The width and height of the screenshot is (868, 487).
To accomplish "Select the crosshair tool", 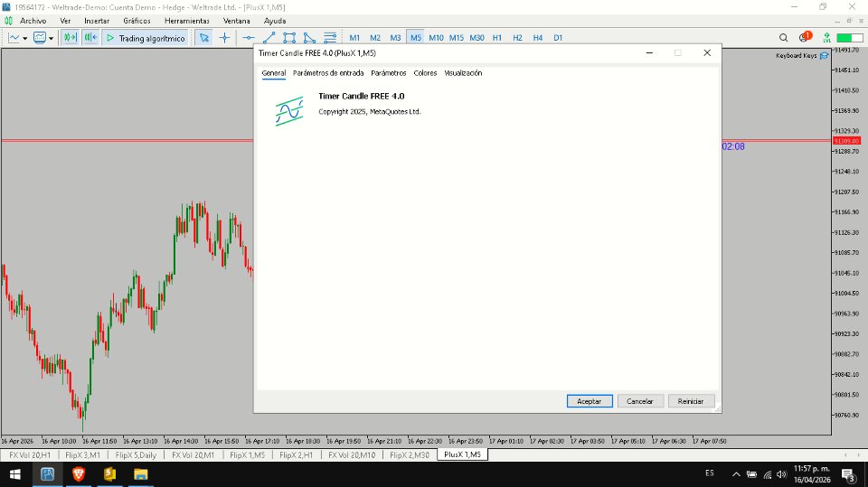I will [224, 38].
